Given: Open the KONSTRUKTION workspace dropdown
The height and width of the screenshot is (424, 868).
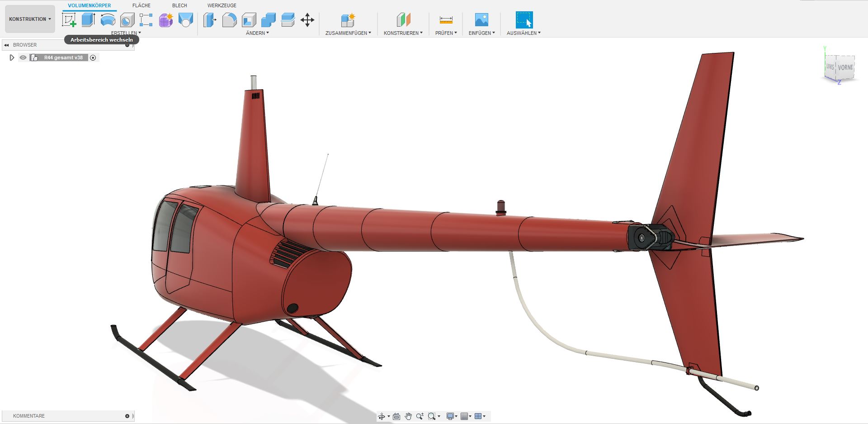Looking at the screenshot, I should [30, 19].
